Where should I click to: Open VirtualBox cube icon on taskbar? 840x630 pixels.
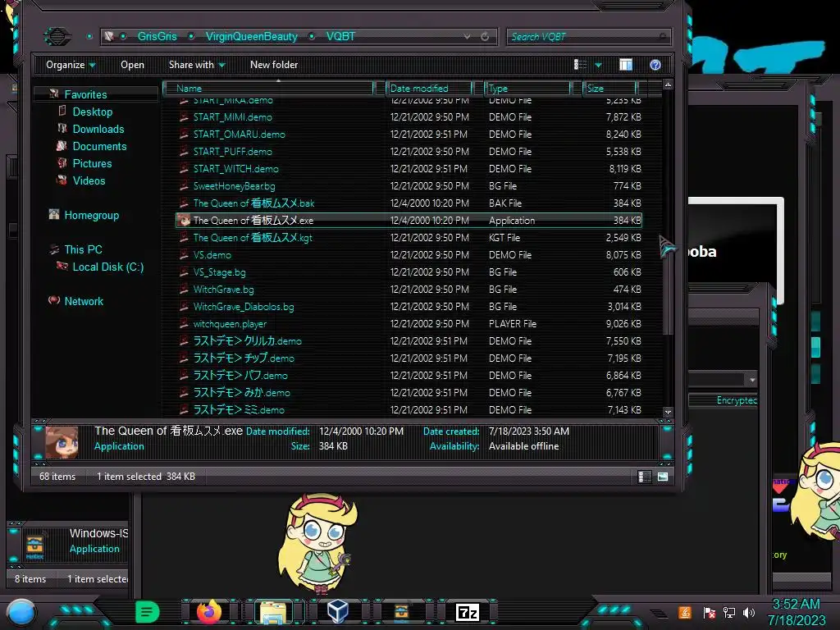click(338, 611)
